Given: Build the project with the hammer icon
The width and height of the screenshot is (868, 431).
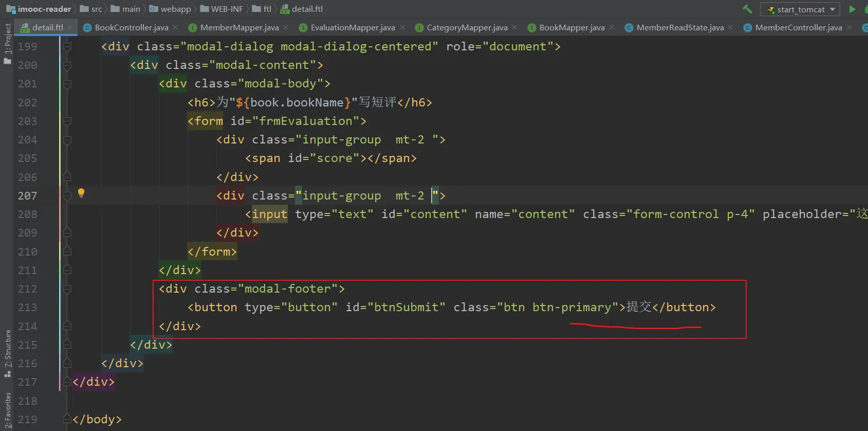Looking at the screenshot, I should (x=747, y=9).
